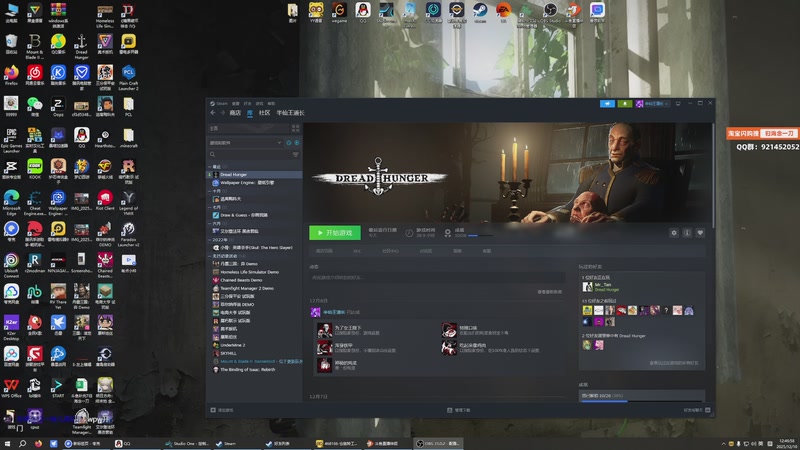Select Dread Hunger in the library list
800x450 pixels.
(255, 174)
